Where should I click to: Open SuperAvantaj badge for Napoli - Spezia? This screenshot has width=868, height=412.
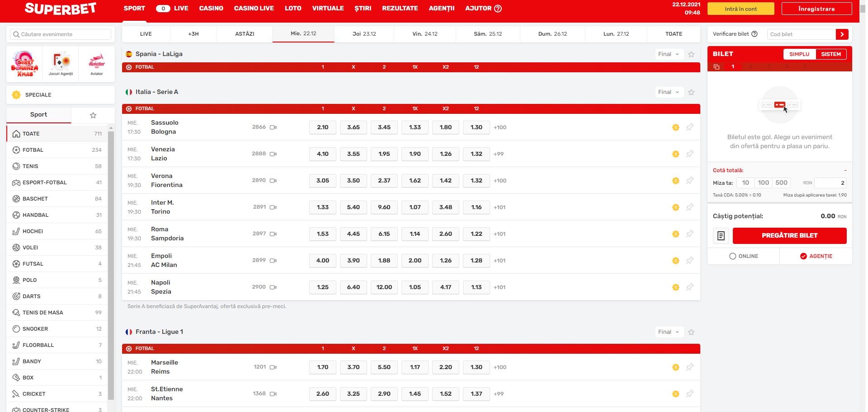click(x=676, y=287)
